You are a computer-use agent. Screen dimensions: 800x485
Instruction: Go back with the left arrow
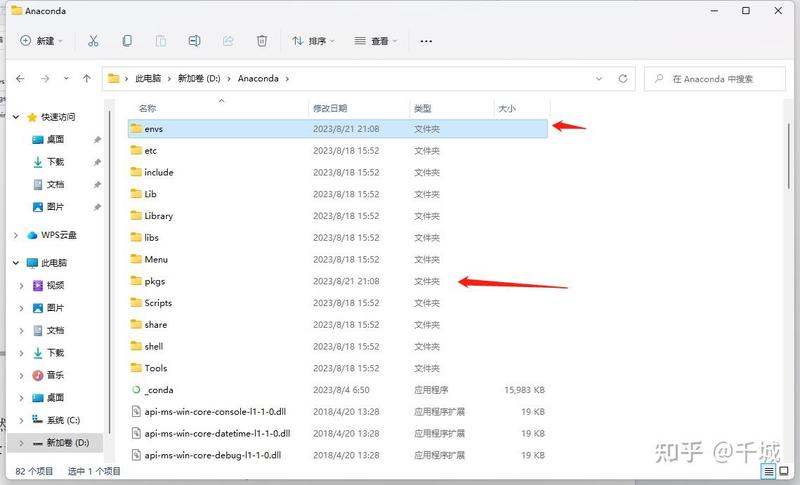click(20, 79)
